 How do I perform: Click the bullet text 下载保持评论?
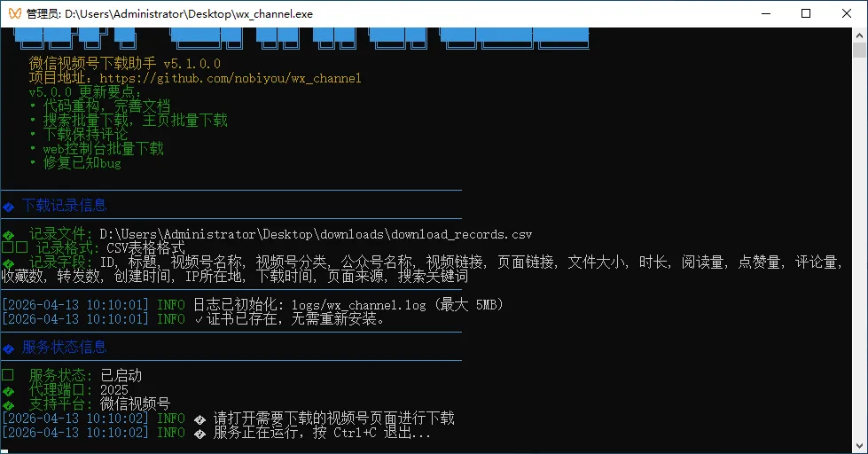(85, 135)
